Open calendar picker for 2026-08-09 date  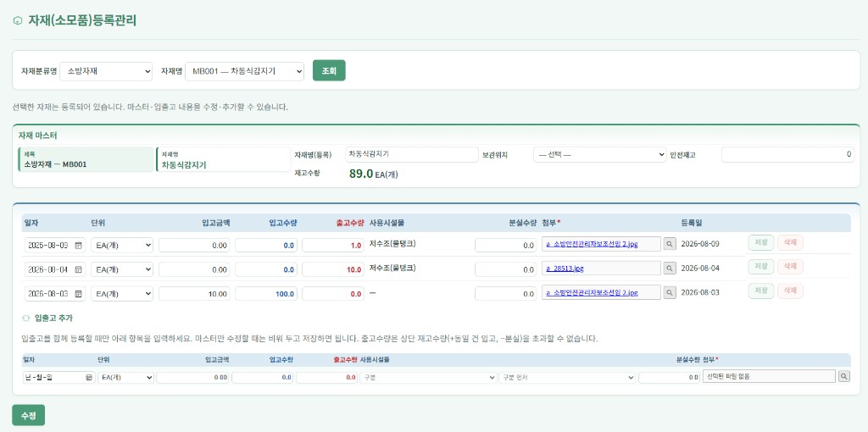coord(79,245)
